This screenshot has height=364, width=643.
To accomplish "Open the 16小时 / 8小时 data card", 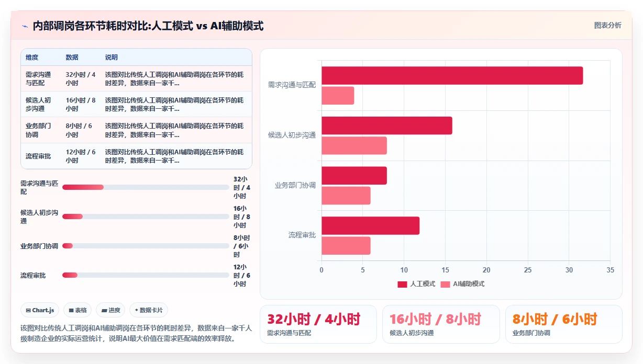I will 441,324.
